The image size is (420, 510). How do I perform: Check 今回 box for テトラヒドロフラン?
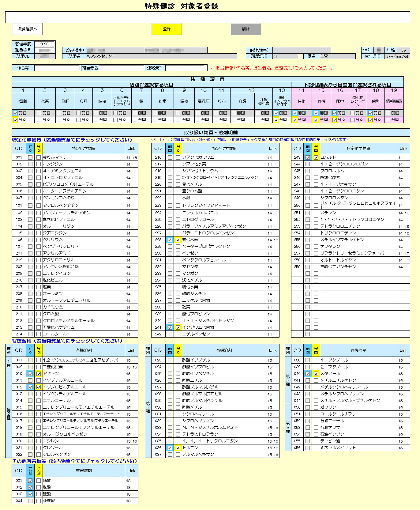[x=178, y=434]
